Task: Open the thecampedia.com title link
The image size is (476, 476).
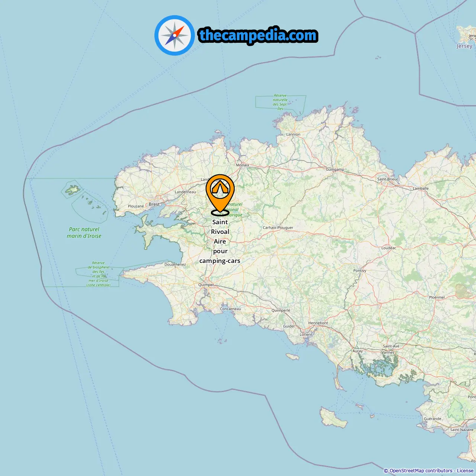Action: point(258,35)
